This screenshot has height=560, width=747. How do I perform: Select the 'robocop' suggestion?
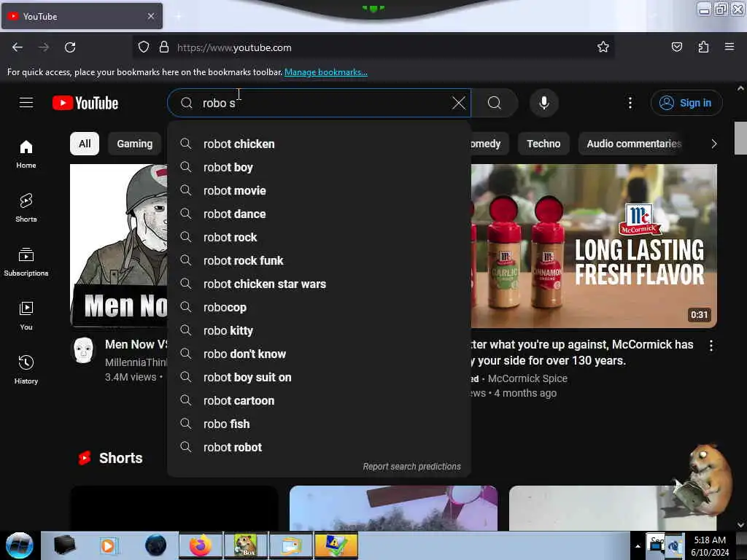320,307
